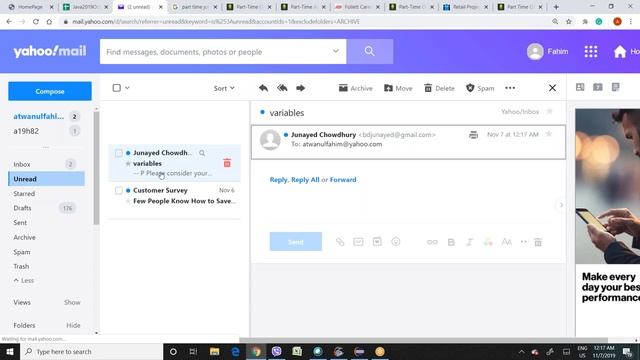The width and height of the screenshot is (640, 360).
Task: Open the Spam folder in sidebar
Action: click(x=22, y=252)
